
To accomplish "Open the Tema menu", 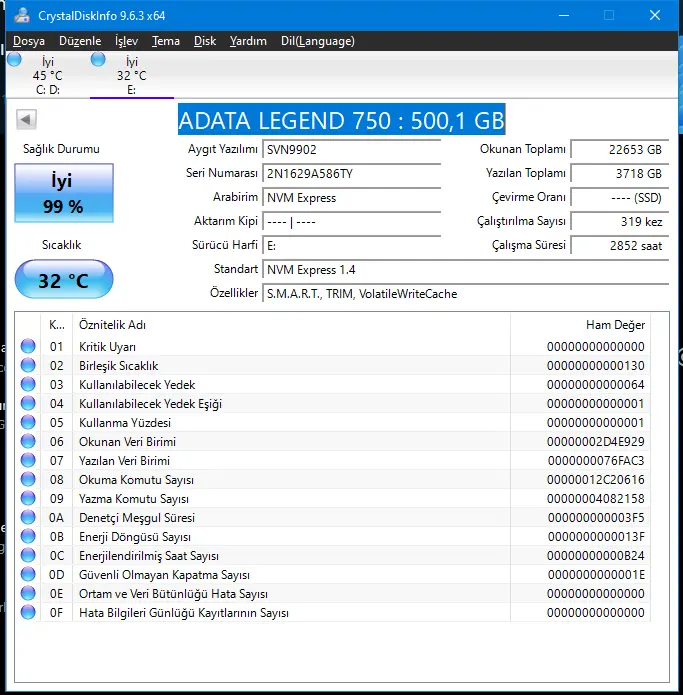I will pyautogui.click(x=166, y=41).
